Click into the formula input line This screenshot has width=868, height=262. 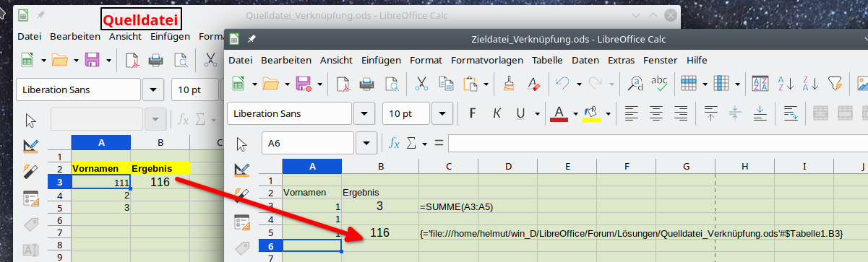pos(658,143)
